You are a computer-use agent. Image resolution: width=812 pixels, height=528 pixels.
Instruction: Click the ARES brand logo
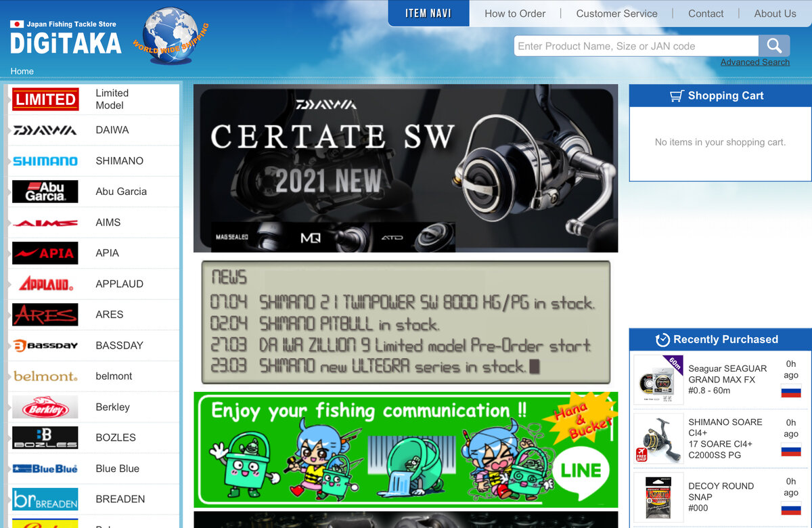click(x=45, y=315)
